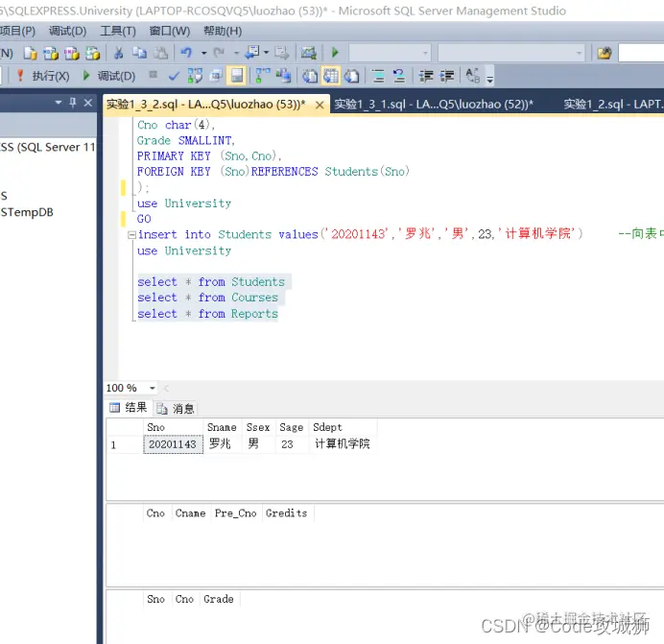The height and width of the screenshot is (644, 664).
Task: Open the 调试(D) menu in menu bar
Action: coord(68,31)
